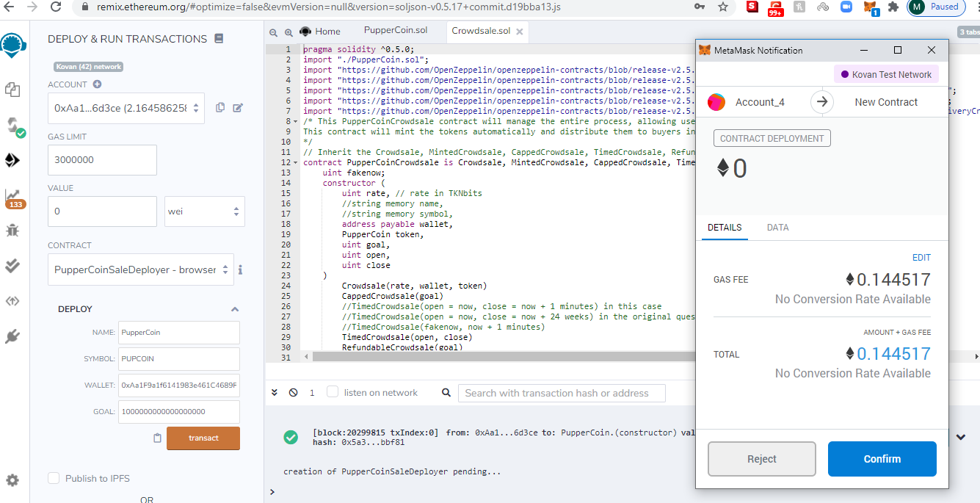The width and height of the screenshot is (980, 503).
Task: Click the GAS LIMIT input field
Action: [102, 160]
